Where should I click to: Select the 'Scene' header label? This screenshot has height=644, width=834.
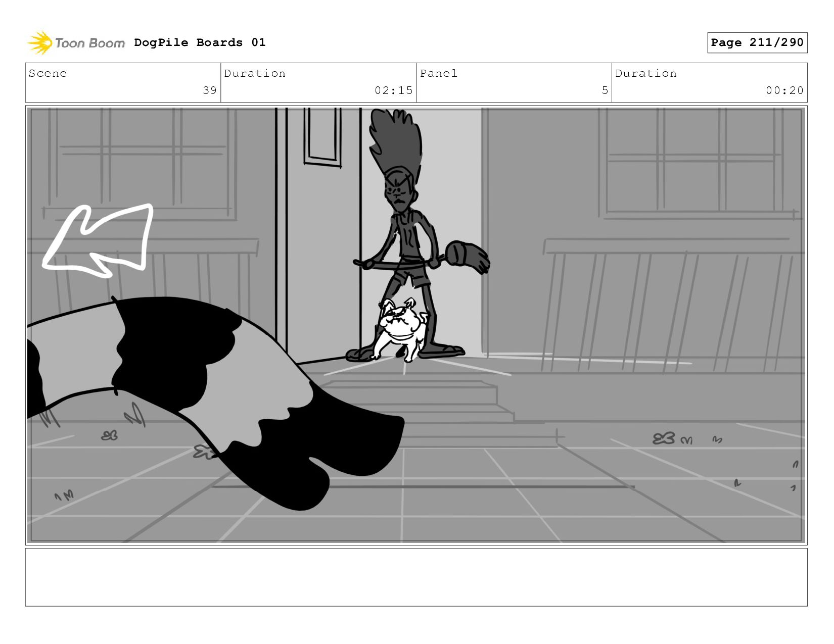coord(48,73)
